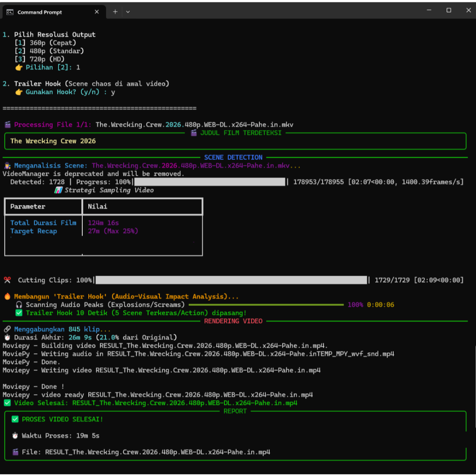Click green checkmark beside Trailer Hook 10 Detik
The height and width of the screenshot is (476, 476).
(19, 313)
